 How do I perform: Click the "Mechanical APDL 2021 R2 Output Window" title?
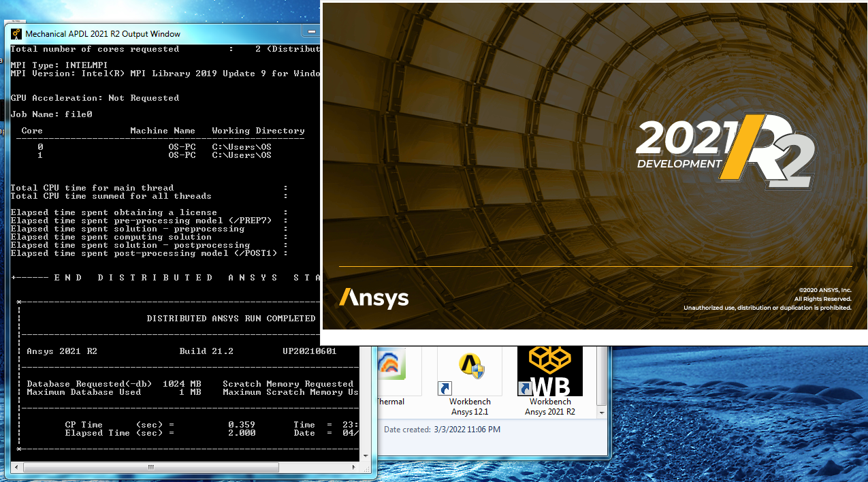pyautogui.click(x=103, y=34)
